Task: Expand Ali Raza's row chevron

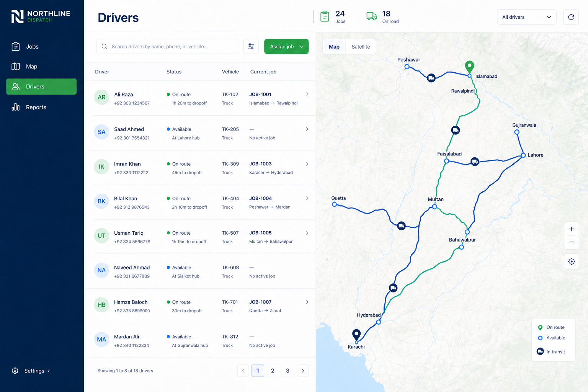Action: (x=307, y=94)
